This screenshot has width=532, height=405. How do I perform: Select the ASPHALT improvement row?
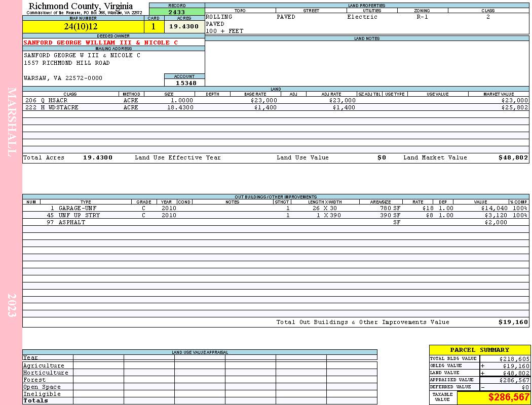pos(276,222)
